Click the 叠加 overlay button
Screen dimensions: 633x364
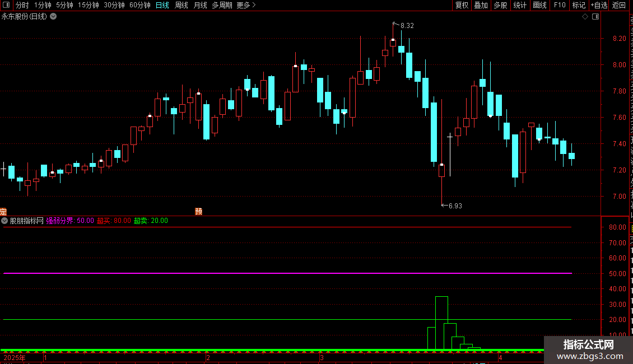[481, 5]
